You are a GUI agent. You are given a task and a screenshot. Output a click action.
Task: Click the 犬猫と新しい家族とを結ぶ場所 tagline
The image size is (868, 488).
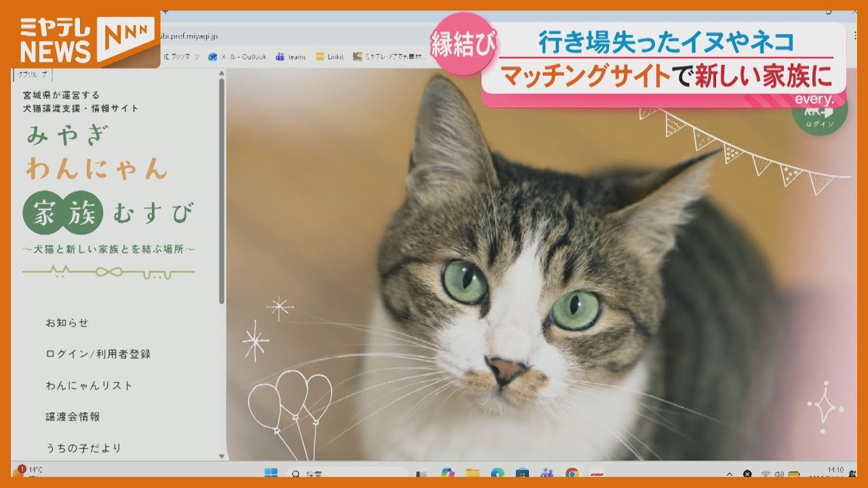[x=108, y=249]
